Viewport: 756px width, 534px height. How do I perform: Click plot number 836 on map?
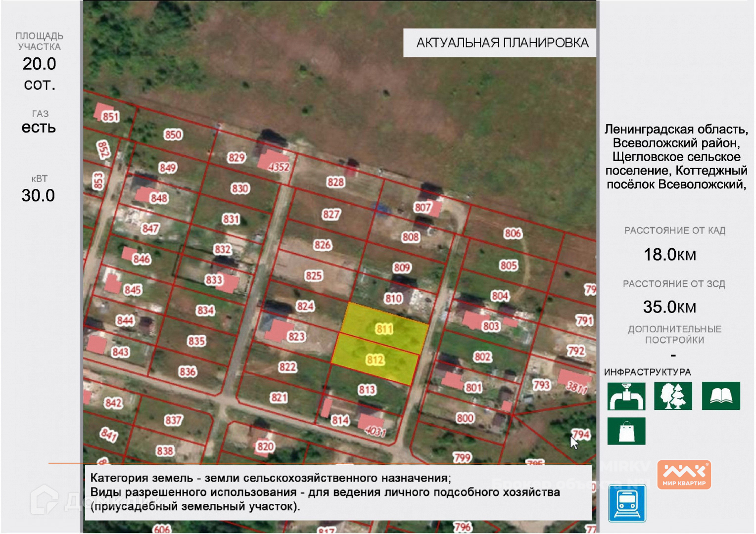188,371
